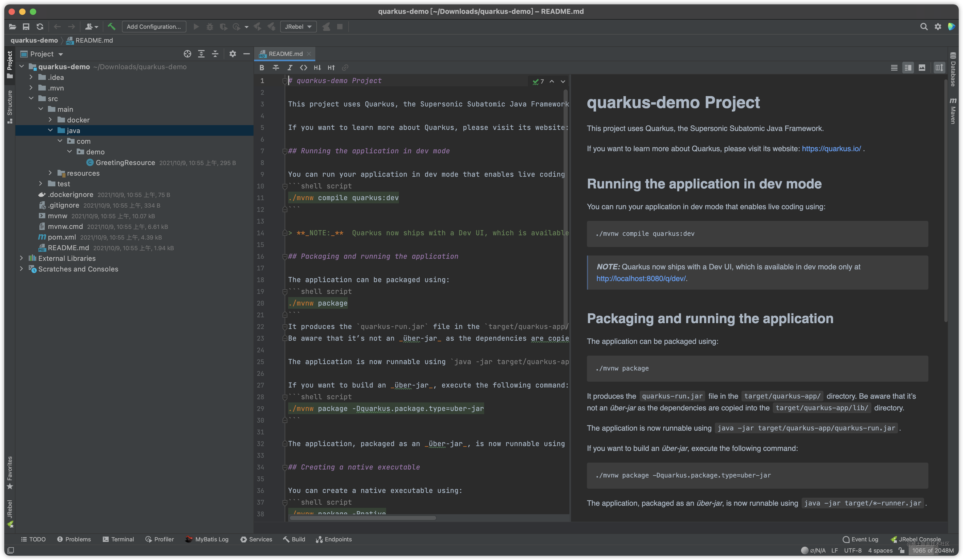This screenshot has height=560, width=963.
Task: Click the Reload All from Disk icon
Action: click(40, 26)
